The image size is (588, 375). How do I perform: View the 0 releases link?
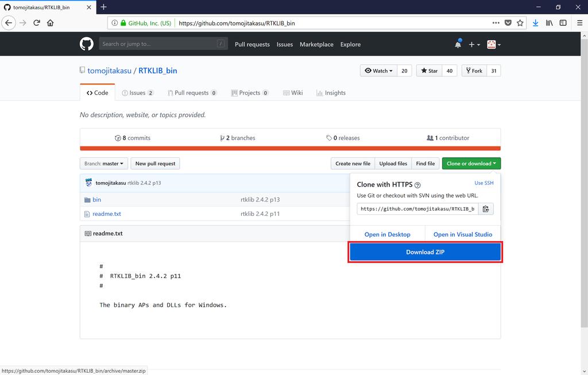point(343,138)
